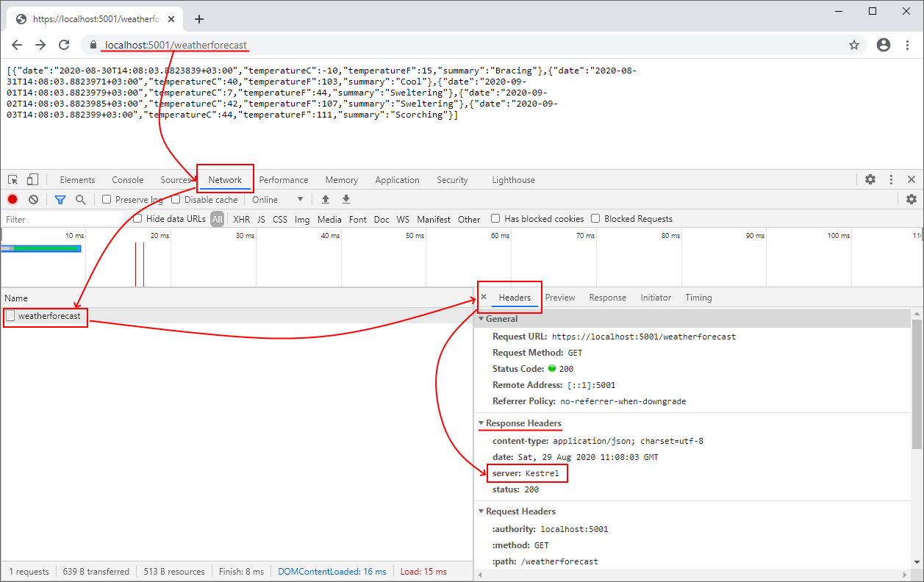The height and width of the screenshot is (582, 924).
Task: Enable the Disable cache checkbox
Action: coord(176,199)
